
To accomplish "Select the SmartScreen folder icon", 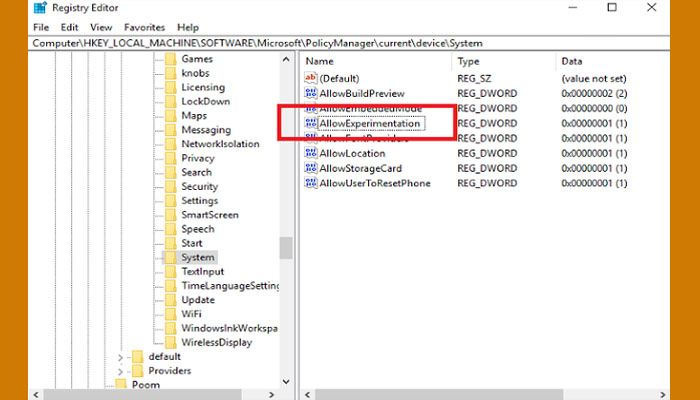I will pos(170,215).
